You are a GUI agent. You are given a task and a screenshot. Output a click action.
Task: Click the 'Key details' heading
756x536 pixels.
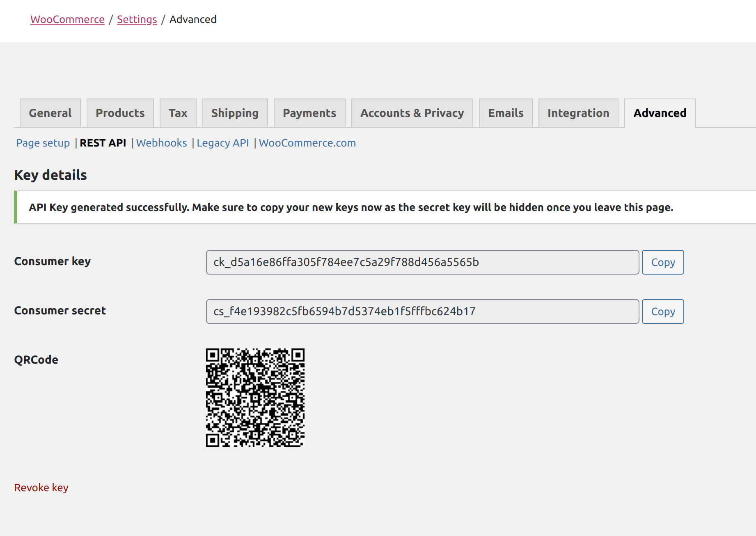coord(50,175)
